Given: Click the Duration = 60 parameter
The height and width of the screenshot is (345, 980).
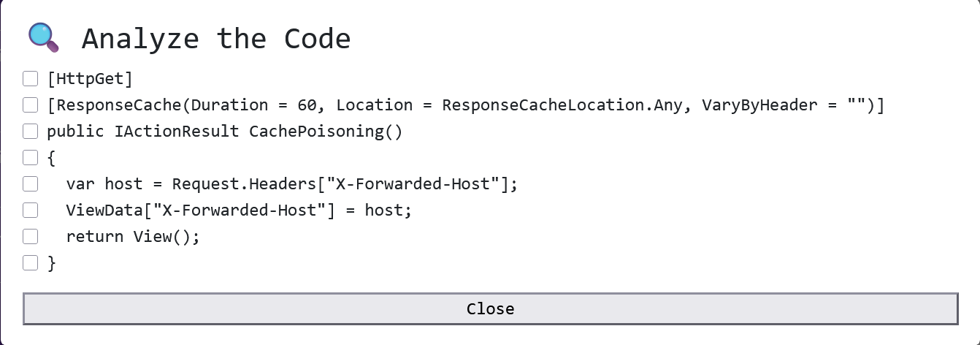Looking at the screenshot, I should click(258, 105).
